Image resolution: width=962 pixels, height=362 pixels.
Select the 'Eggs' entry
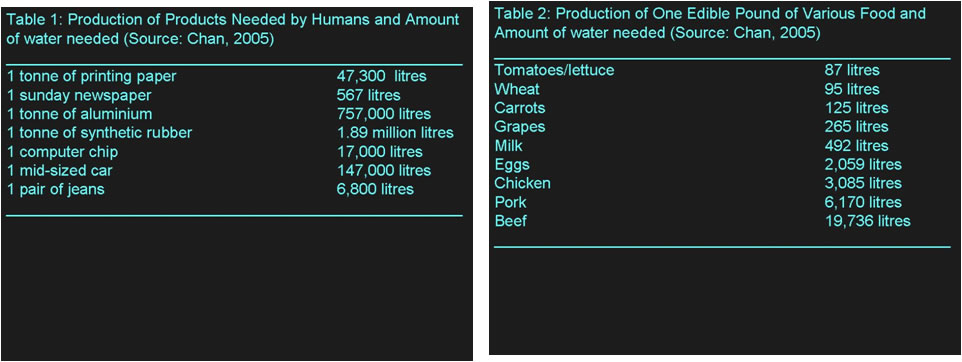tap(512, 166)
